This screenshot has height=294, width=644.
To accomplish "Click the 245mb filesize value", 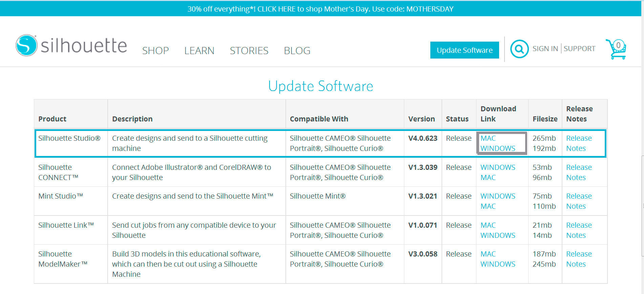I will 544,264.
